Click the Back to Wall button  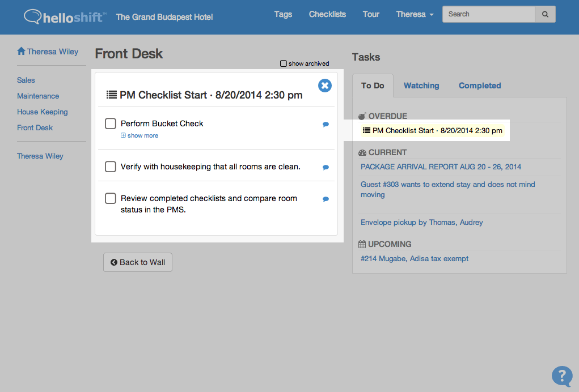point(138,262)
